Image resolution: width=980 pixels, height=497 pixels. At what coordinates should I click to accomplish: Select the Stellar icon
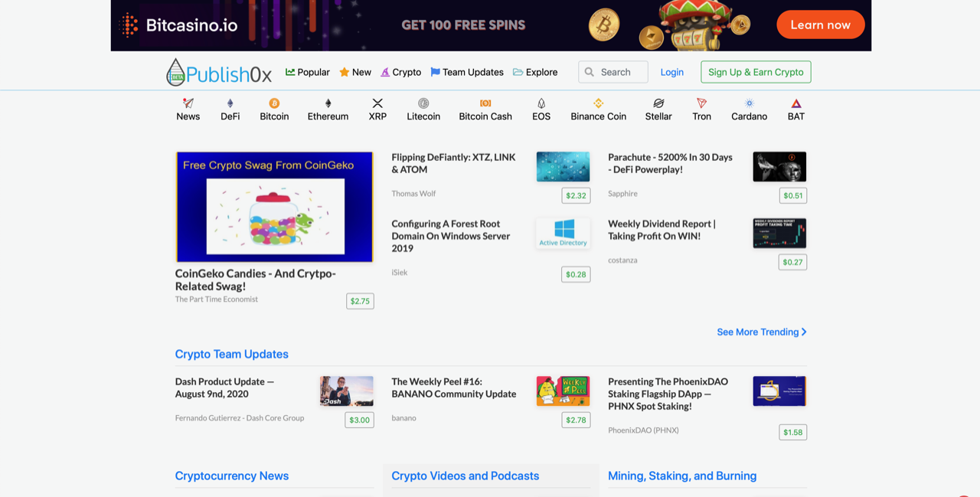point(658,103)
